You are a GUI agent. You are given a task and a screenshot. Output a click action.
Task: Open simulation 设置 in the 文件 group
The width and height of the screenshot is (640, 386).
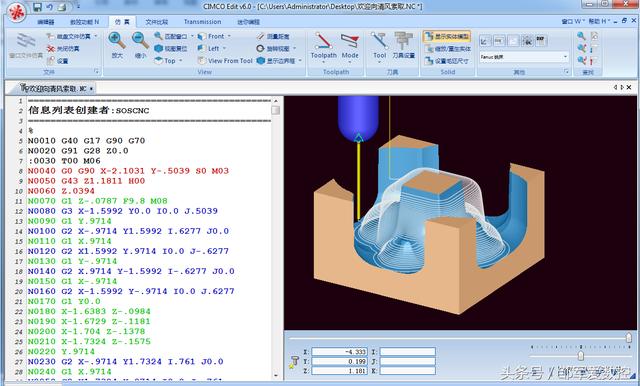[58, 61]
